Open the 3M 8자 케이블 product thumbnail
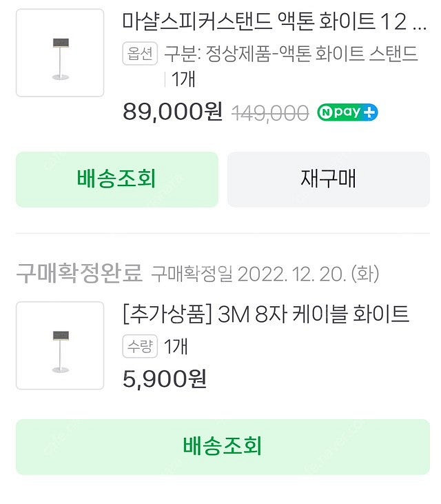 [60, 345]
